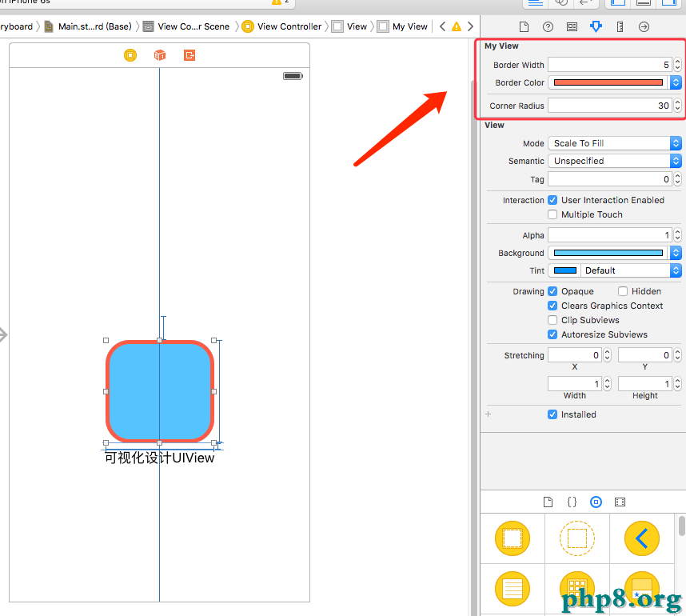Switch to the Identity inspector tab

pos(572,26)
